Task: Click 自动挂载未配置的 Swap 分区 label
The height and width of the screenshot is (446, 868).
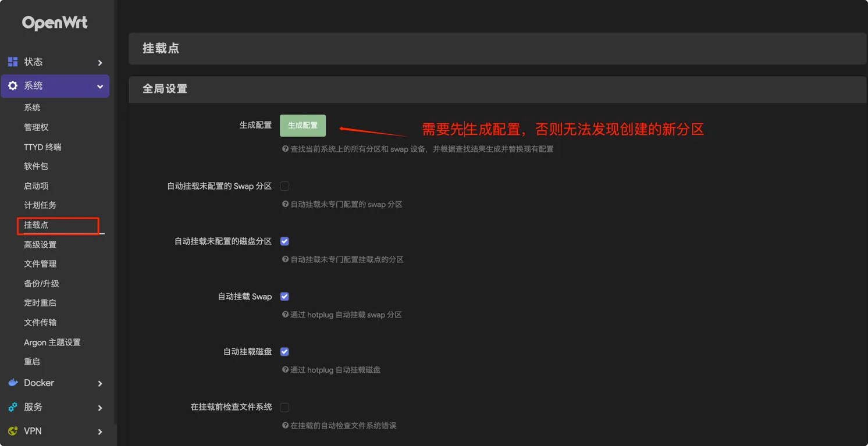Action: click(219, 186)
